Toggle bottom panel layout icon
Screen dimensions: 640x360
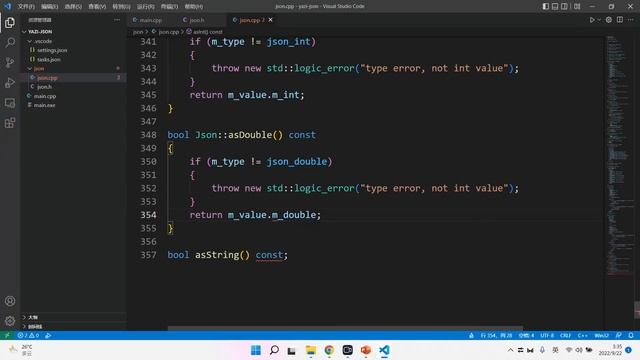[x=555, y=6]
